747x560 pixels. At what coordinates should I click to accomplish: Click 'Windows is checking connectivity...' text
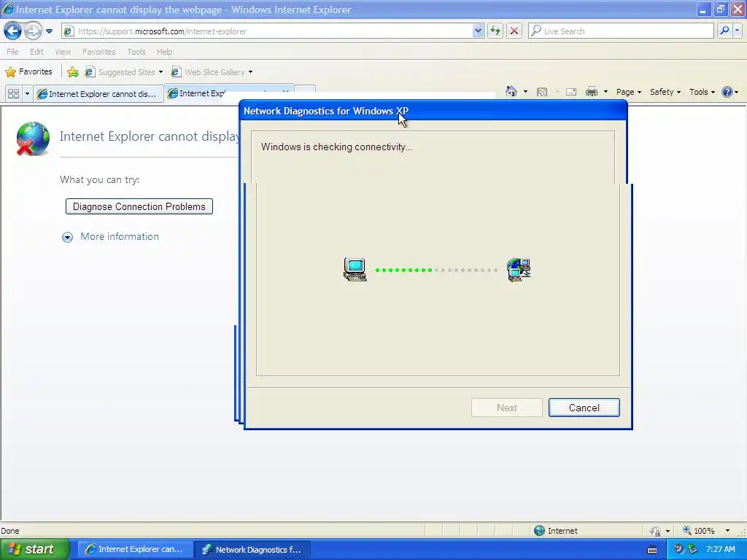click(336, 147)
